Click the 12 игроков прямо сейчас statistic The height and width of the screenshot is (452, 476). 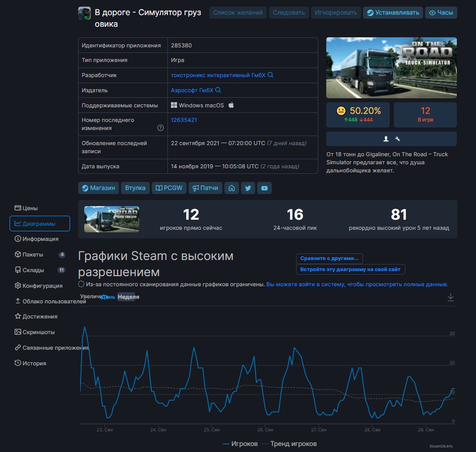[191, 219]
